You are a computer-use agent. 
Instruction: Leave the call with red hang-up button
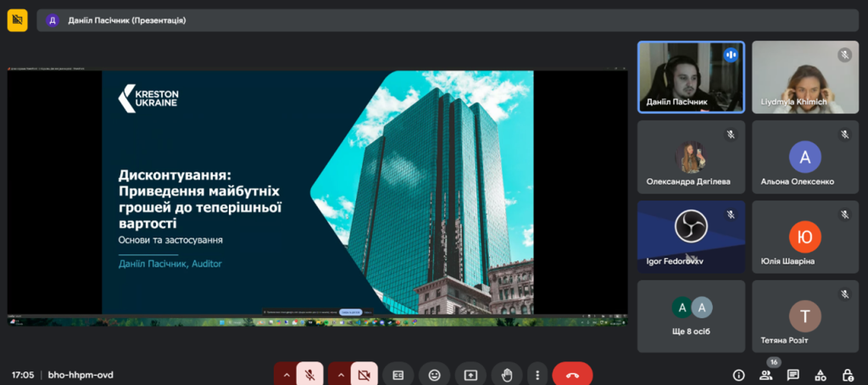572,375
